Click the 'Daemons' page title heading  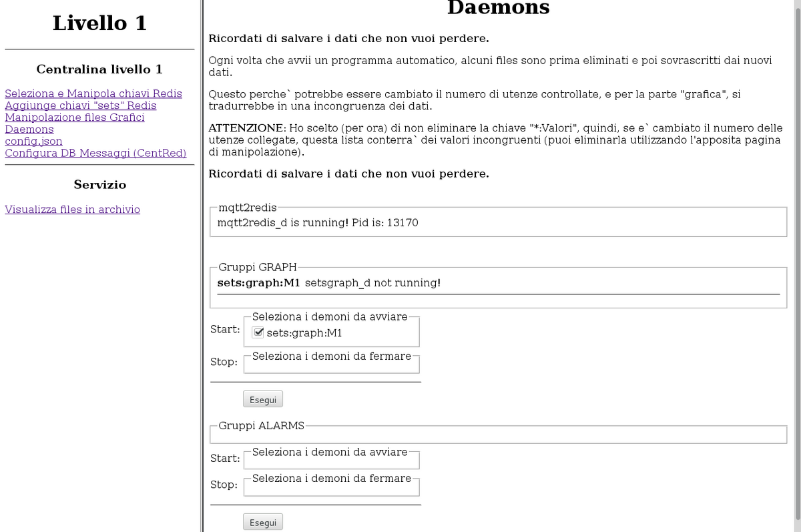tap(498, 8)
